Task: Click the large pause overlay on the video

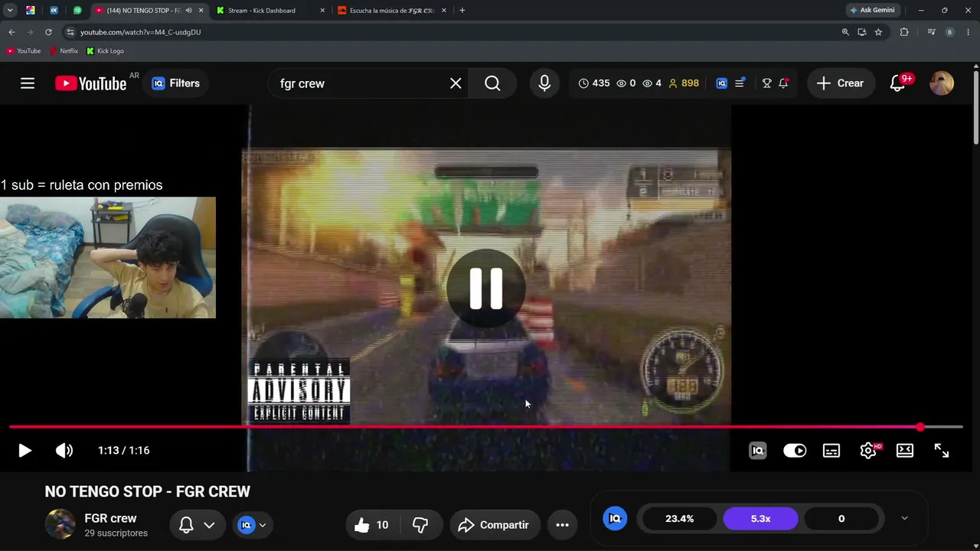Action: pos(486,289)
